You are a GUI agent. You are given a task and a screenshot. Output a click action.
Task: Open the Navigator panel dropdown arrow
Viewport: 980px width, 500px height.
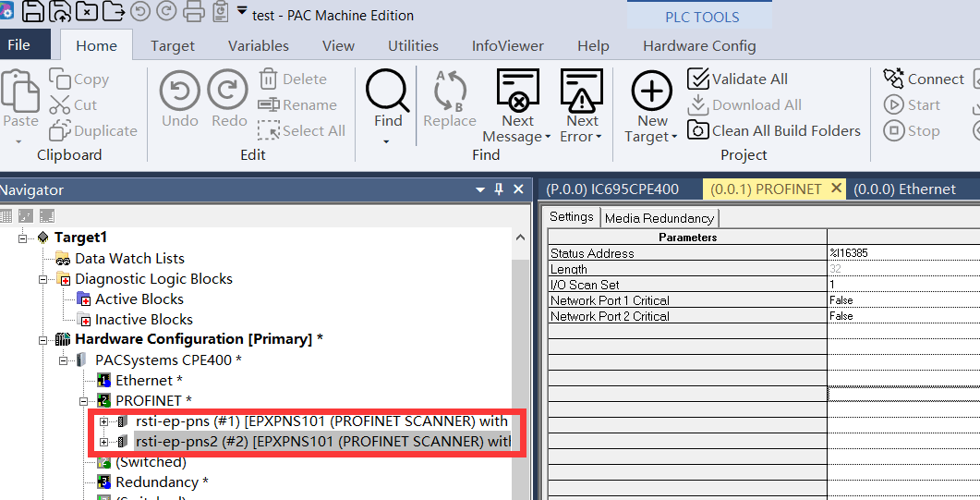480,189
